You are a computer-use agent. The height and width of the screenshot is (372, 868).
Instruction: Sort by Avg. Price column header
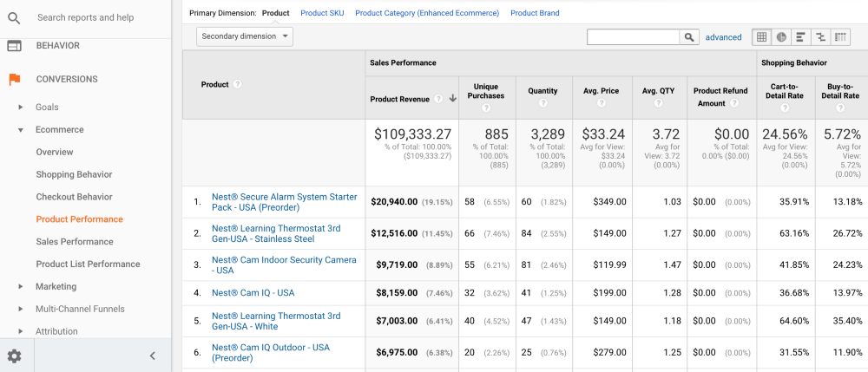pos(602,91)
